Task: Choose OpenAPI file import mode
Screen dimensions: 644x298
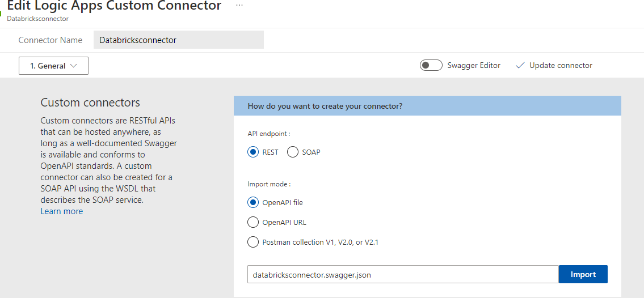Action: [253, 202]
